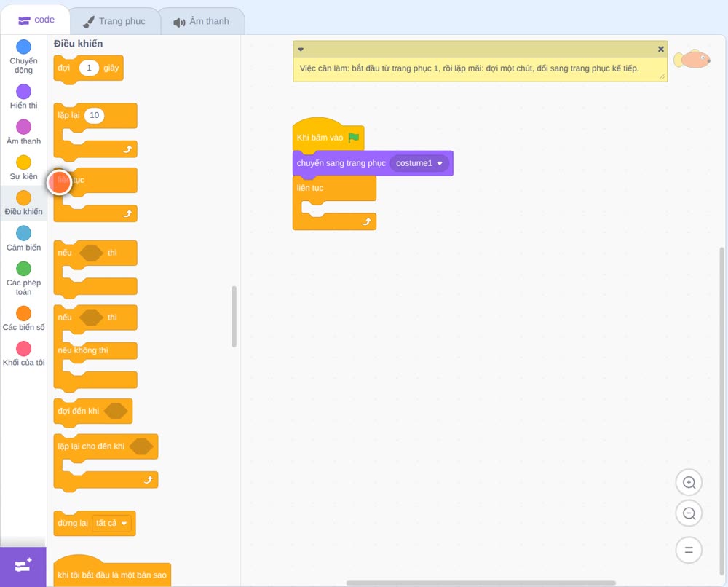Image resolution: width=728 pixels, height=587 pixels.
Task: Click the seconds value in the đợi block
Action: pyautogui.click(x=89, y=68)
